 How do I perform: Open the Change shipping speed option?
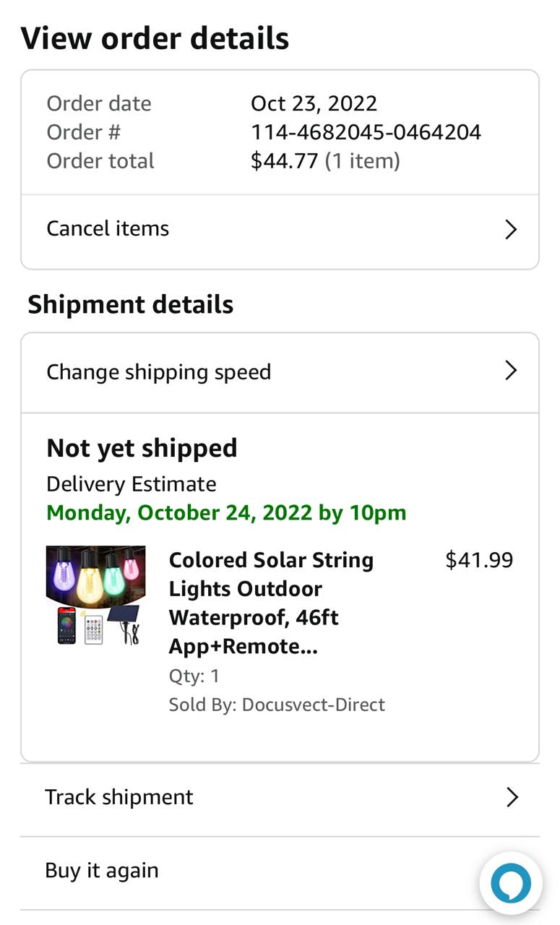[159, 372]
